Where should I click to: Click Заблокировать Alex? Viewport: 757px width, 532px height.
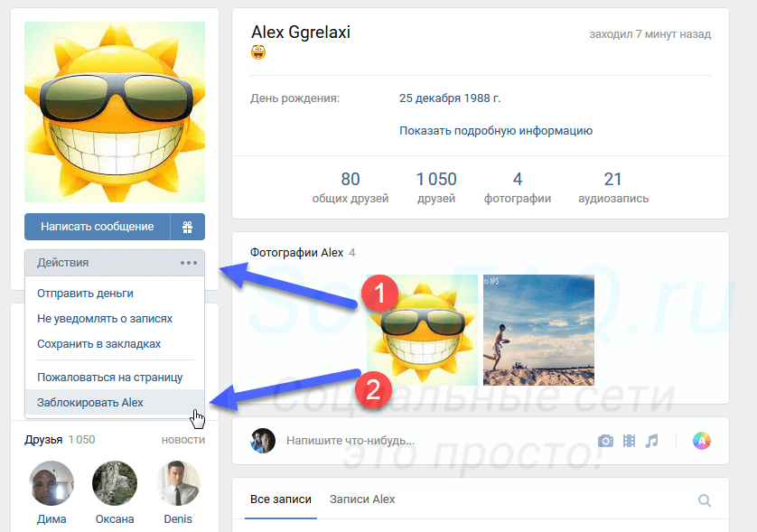[x=115, y=403]
